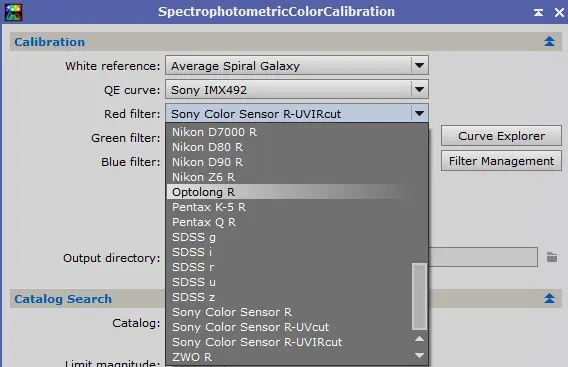Click the SpectrophotometricColorCalibration app icon
The image size is (568, 367).
(13, 12)
